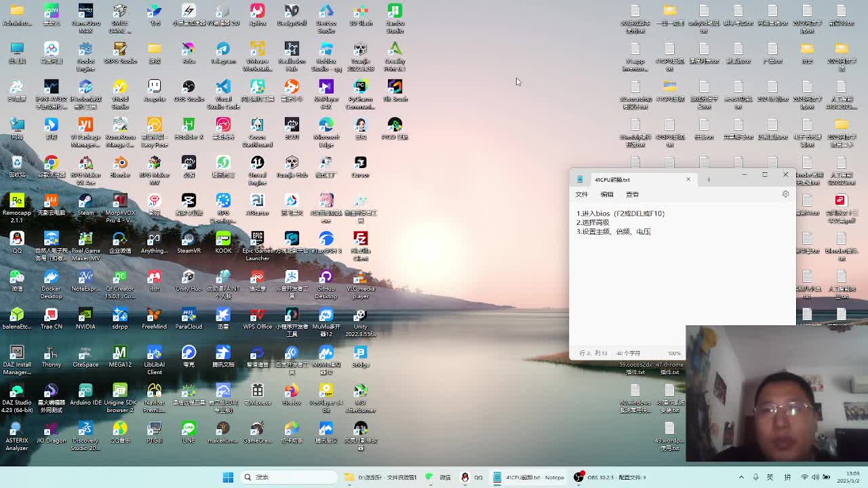Close the 41CPU超频.txt tab
Viewport: 868px width, 488px height.
pyautogui.click(x=688, y=180)
